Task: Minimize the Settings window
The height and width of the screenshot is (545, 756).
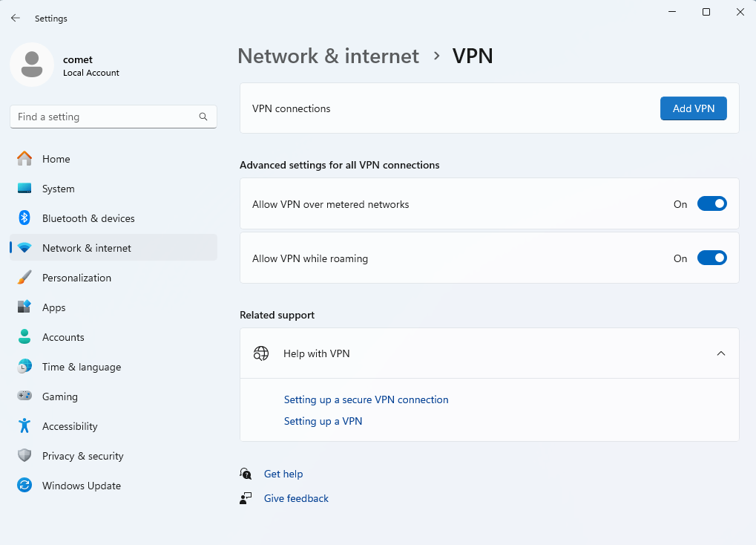Action: (x=672, y=12)
